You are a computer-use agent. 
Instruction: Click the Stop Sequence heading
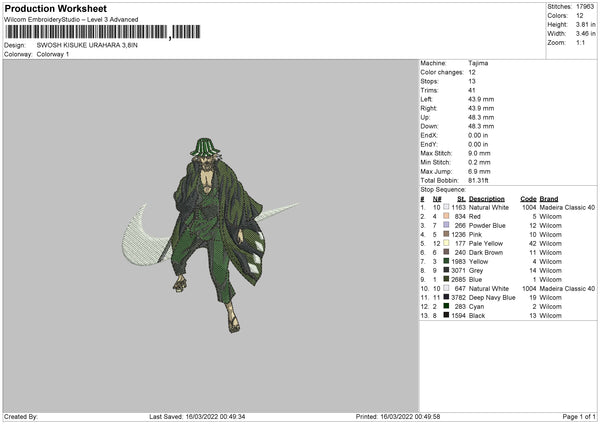click(x=443, y=190)
